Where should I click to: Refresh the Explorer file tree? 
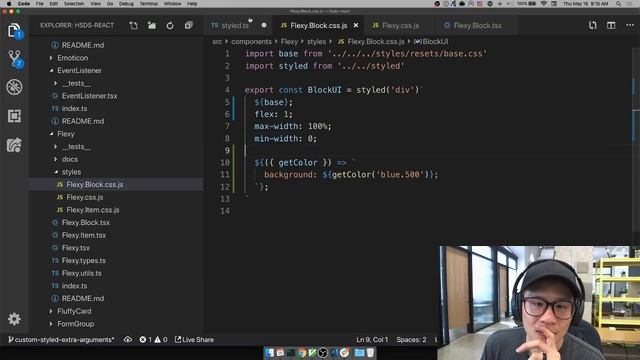(170, 25)
